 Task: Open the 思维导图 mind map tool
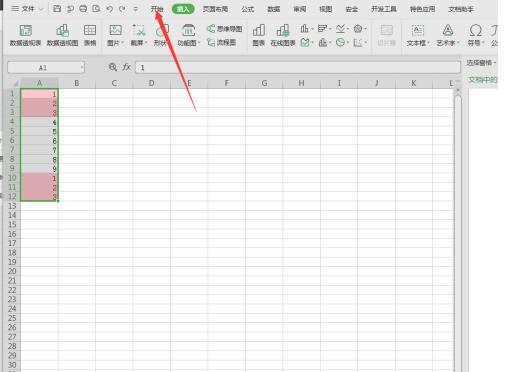224,29
